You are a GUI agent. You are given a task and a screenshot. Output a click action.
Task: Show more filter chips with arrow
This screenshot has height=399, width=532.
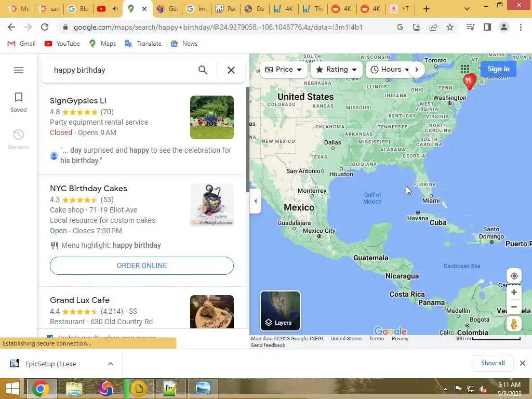point(417,69)
